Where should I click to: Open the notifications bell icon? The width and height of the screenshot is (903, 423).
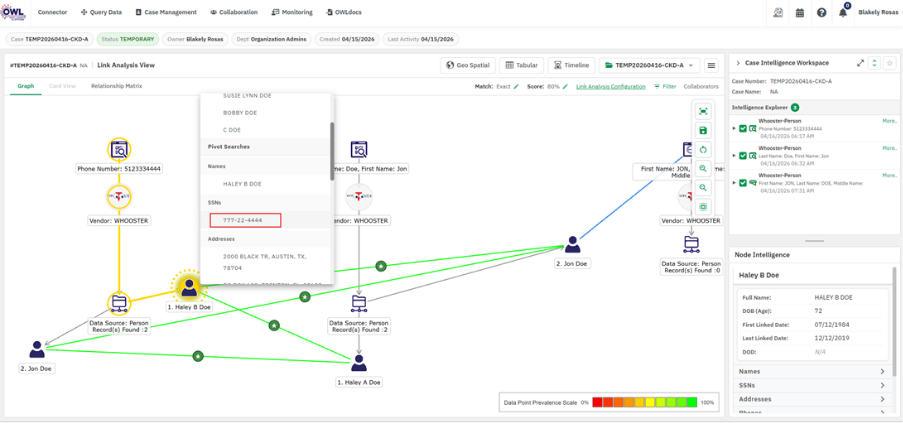843,13
